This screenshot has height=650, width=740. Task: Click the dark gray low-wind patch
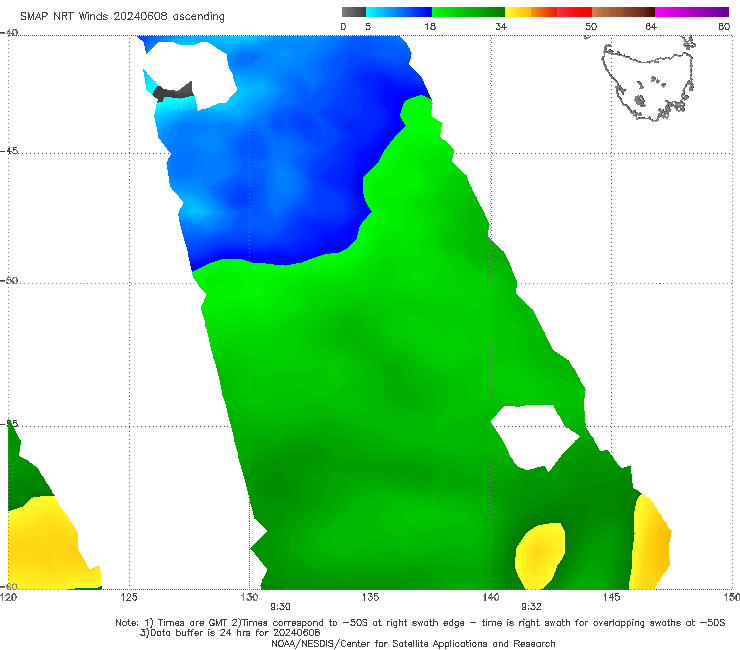174,92
